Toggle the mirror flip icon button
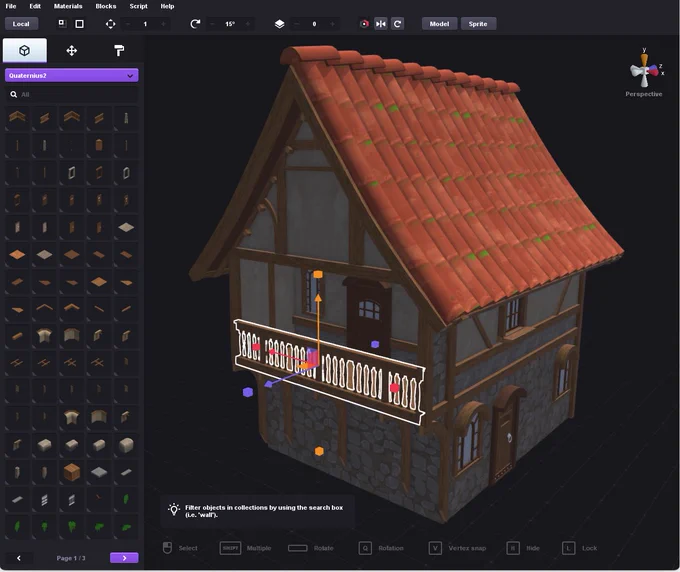Image resolution: width=680 pixels, height=572 pixels. [x=381, y=24]
